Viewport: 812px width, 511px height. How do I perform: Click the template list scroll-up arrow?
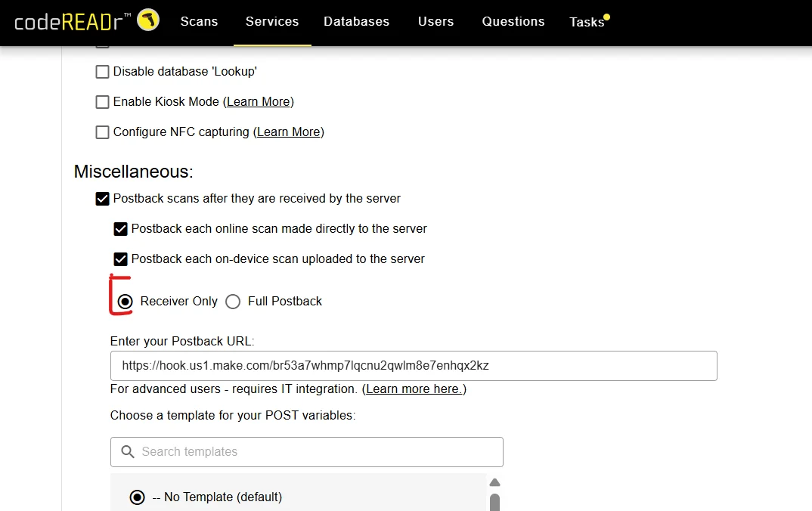[494, 482]
